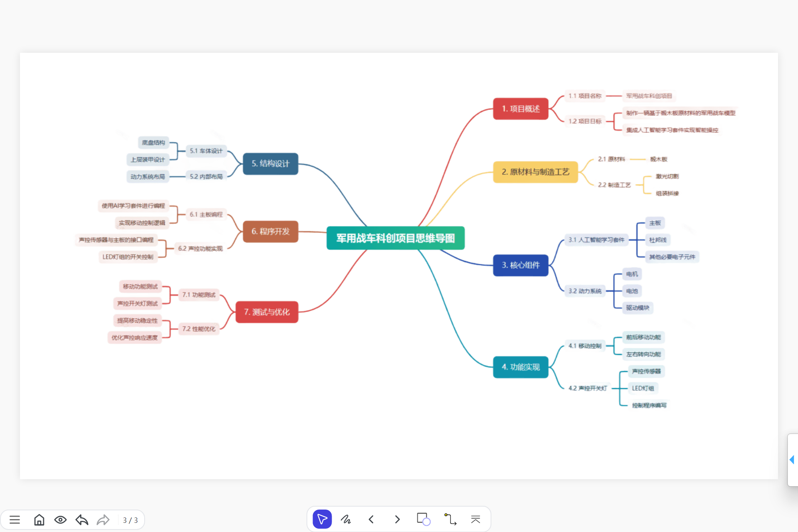Select the node 4. 功能实现
The width and height of the screenshot is (798, 532).
click(521, 367)
